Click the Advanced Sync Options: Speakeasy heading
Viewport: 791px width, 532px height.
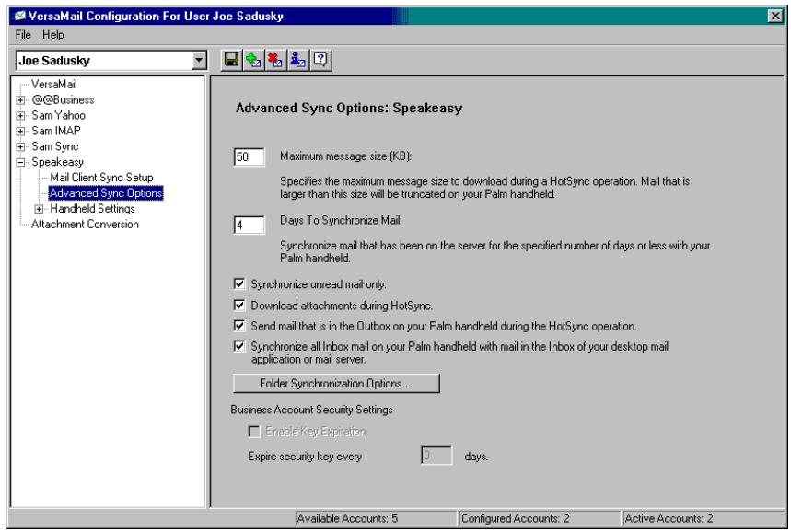point(349,108)
